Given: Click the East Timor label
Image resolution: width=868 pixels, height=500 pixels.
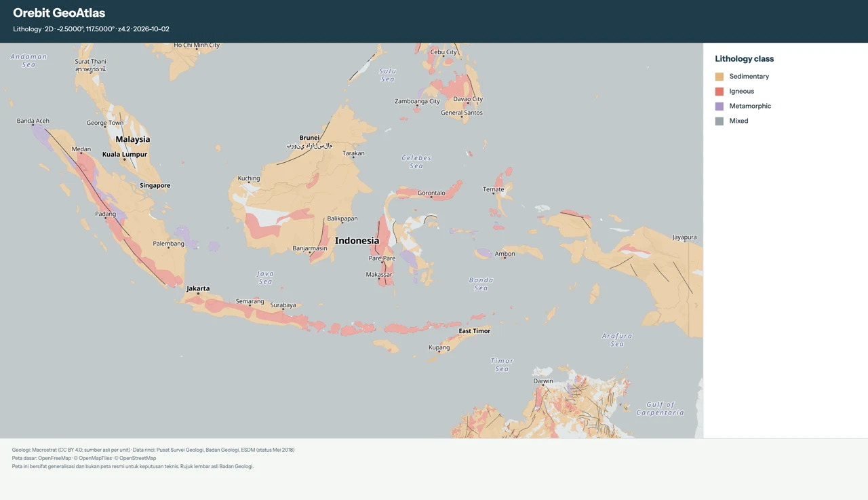Looking at the screenshot, I should pos(475,331).
